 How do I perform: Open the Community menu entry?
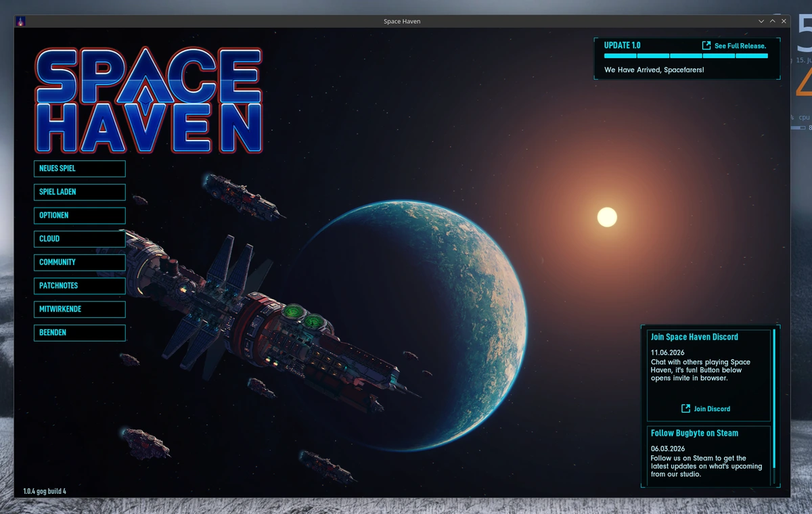coord(80,262)
